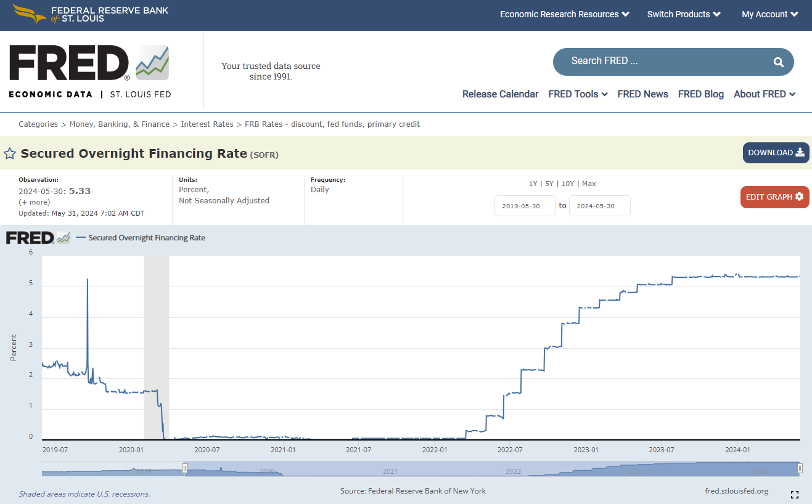Open Money, Banking, & Finance breadcrumb
This screenshot has width=812, height=504.
[119, 124]
